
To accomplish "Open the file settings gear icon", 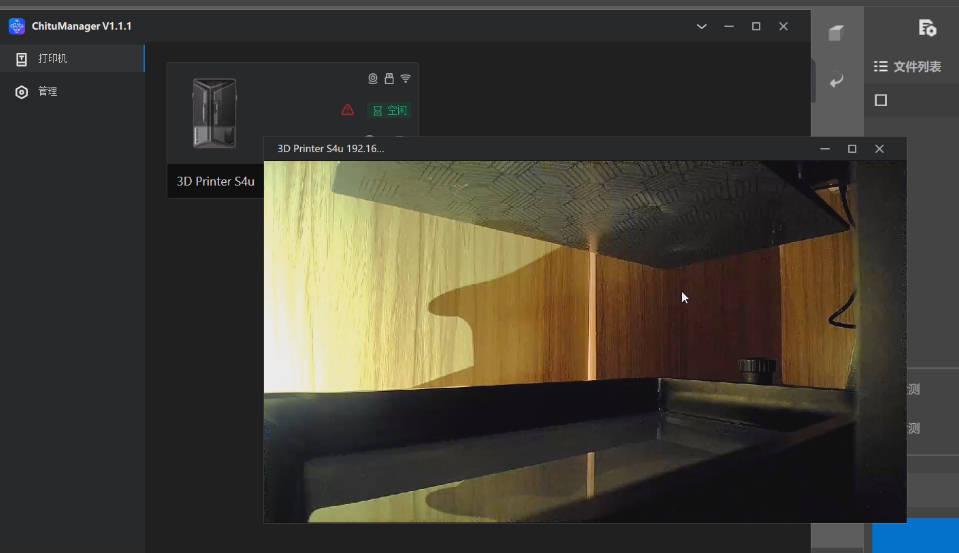I will pyautogui.click(x=927, y=28).
